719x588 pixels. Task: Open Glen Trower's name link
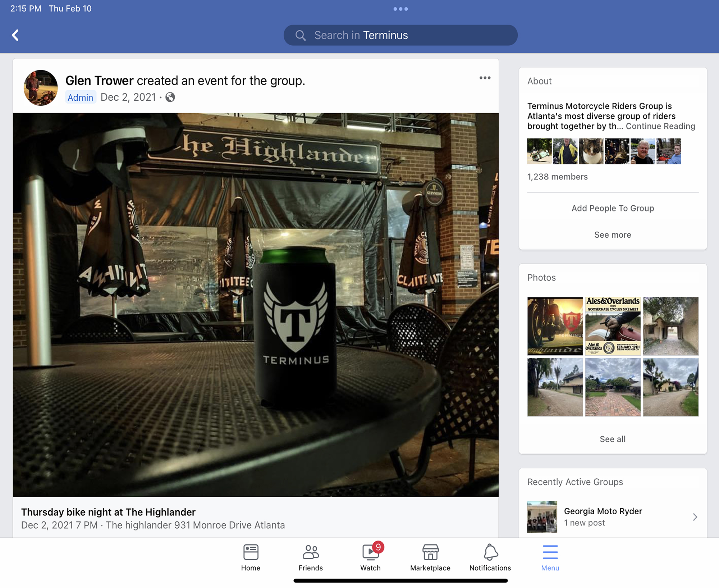point(100,81)
